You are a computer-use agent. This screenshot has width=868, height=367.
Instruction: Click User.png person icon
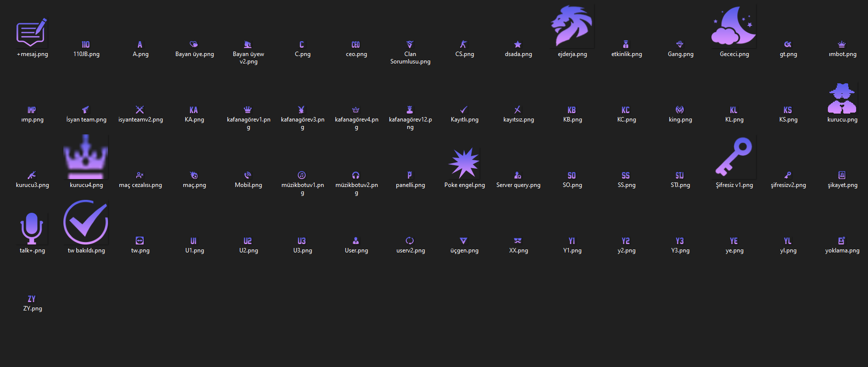coord(356,241)
